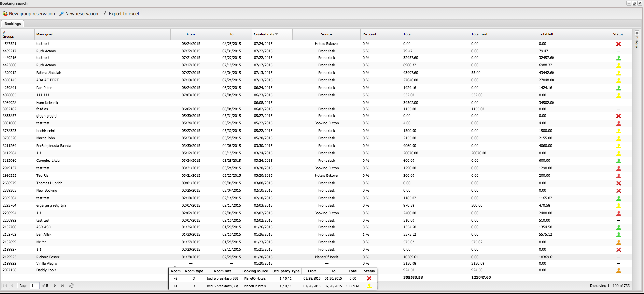
Task: Sort by Source column header
Action: pos(327,34)
